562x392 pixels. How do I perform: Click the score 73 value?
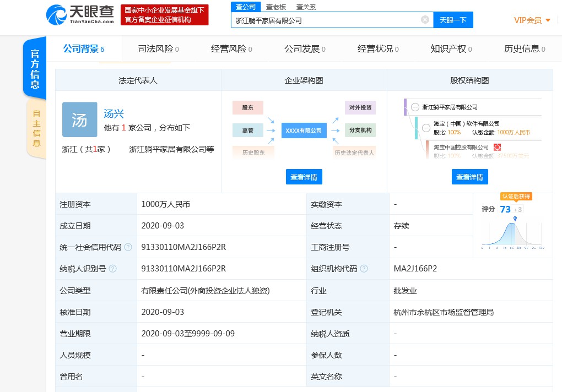click(x=505, y=209)
